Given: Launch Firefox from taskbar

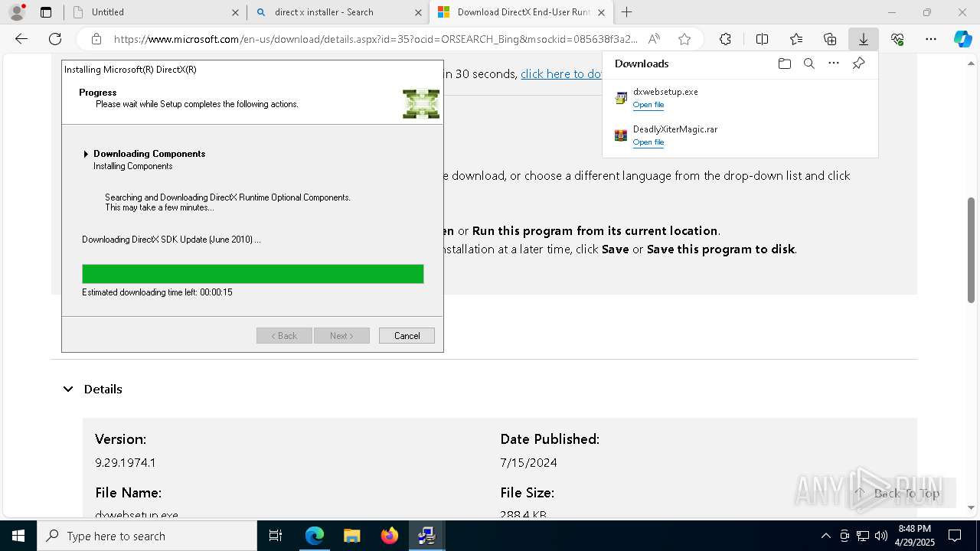Looking at the screenshot, I should click(389, 536).
